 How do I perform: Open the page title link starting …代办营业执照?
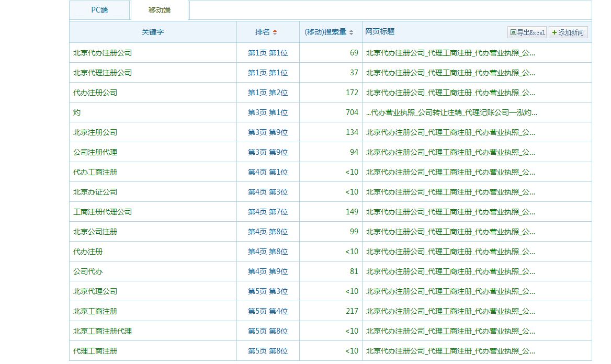point(451,112)
